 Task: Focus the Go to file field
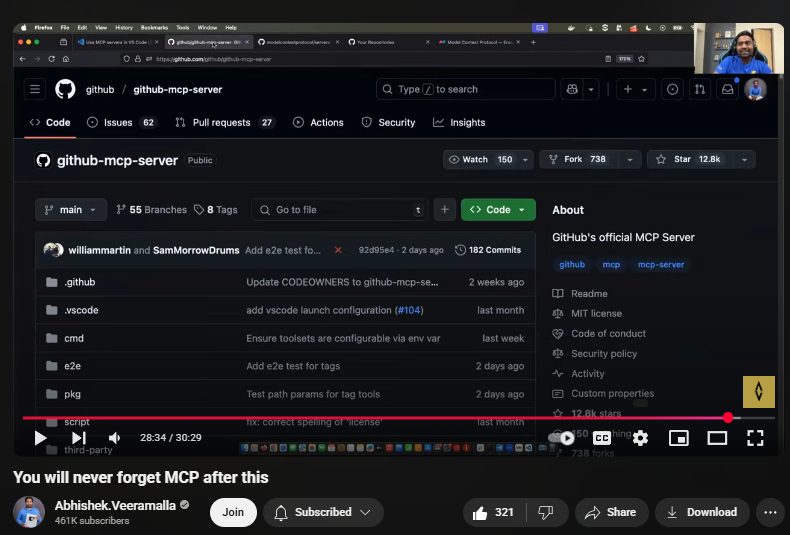pos(340,210)
